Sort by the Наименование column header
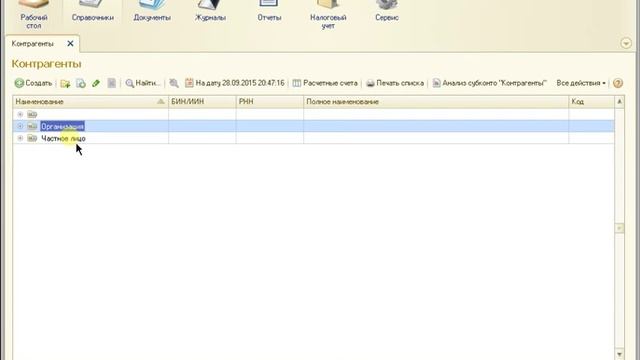This screenshot has height=360, width=640. 90,102
